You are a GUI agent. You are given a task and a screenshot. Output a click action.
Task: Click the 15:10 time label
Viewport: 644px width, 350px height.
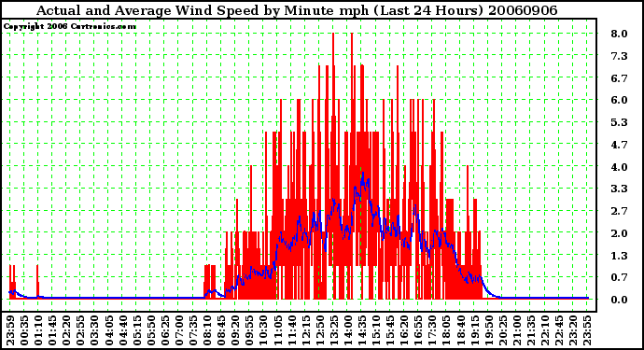[x=375, y=330]
